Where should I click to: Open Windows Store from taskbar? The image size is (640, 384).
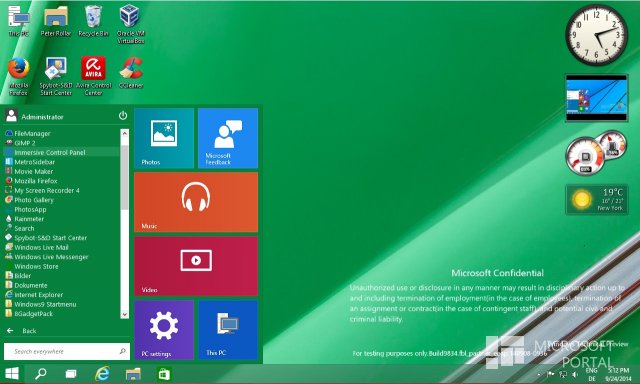(164, 374)
